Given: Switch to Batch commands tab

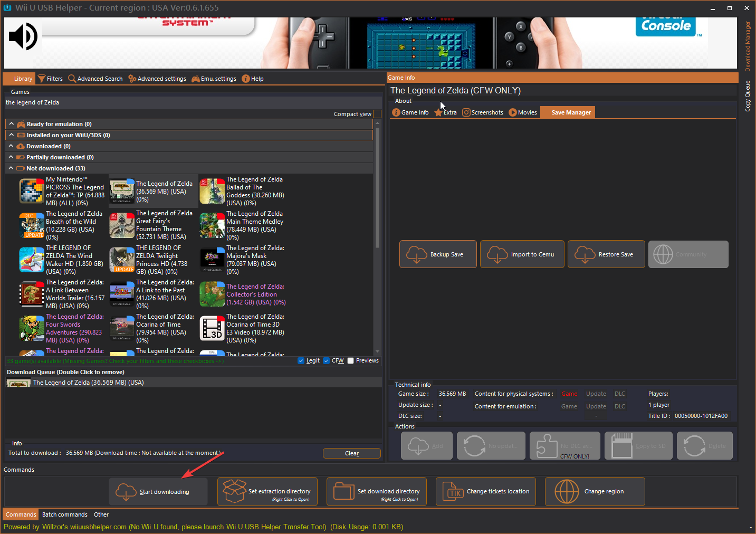Looking at the screenshot, I should pyautogui.click(x=65, y=514).
